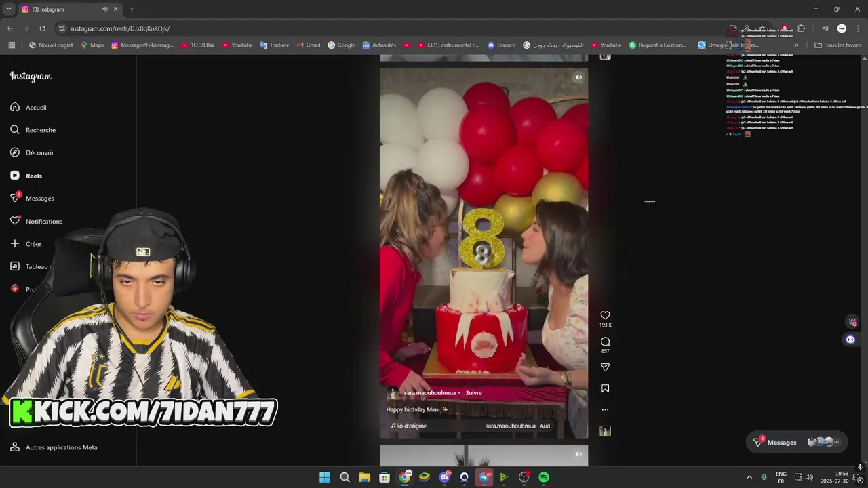Open Notifications in the sidebar
The width and height of the screenshot is (868, 488).
coord(36,221)
